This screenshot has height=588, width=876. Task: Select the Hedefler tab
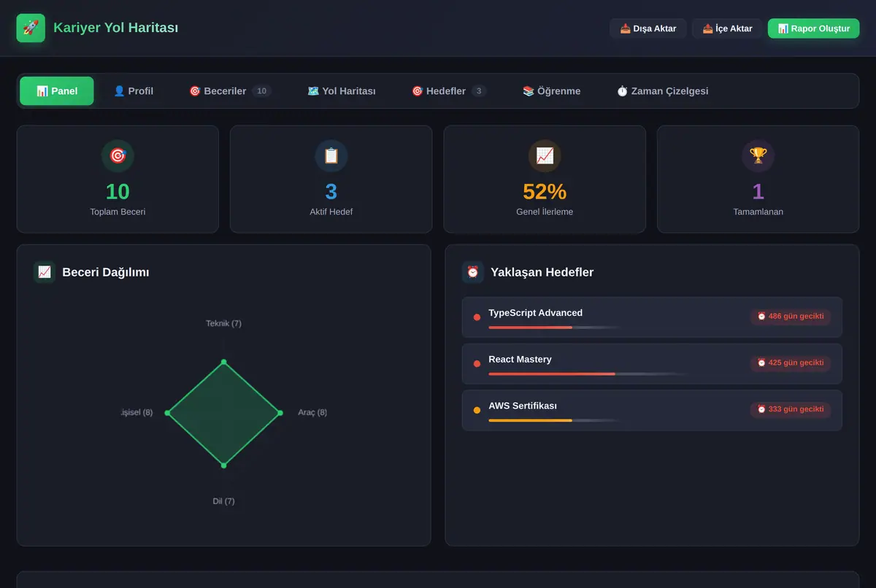point(449,91)
